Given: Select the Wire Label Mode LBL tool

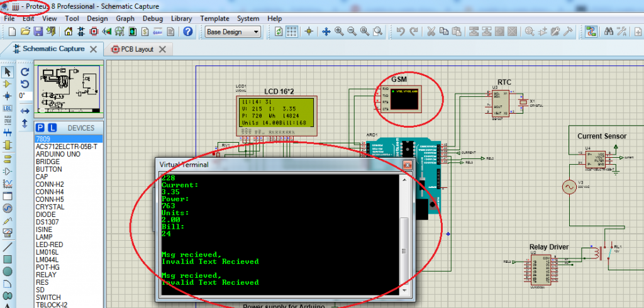Looking at the screenshot, I should [7, 108].
